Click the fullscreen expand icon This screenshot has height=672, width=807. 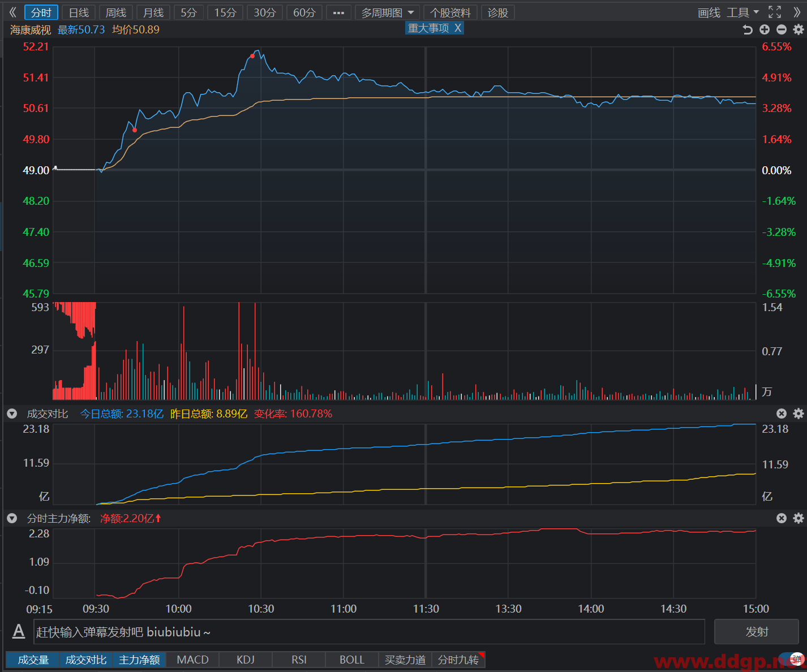click(x=775, y=12)
